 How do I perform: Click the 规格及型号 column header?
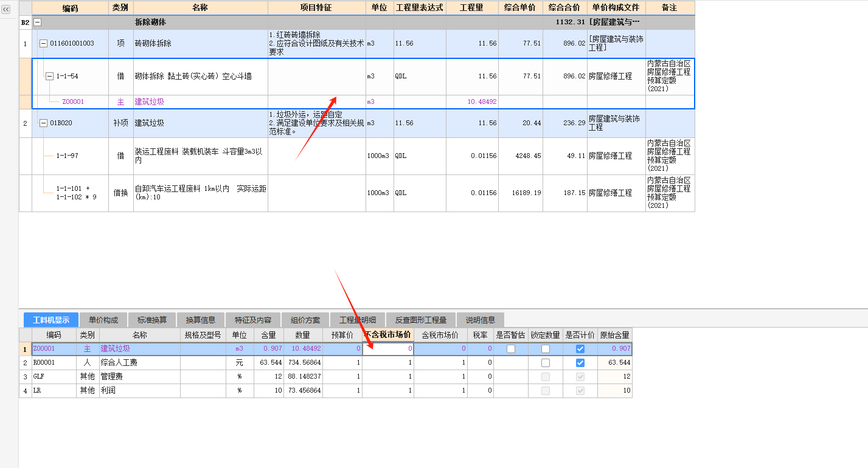click(x=203, y=335)
